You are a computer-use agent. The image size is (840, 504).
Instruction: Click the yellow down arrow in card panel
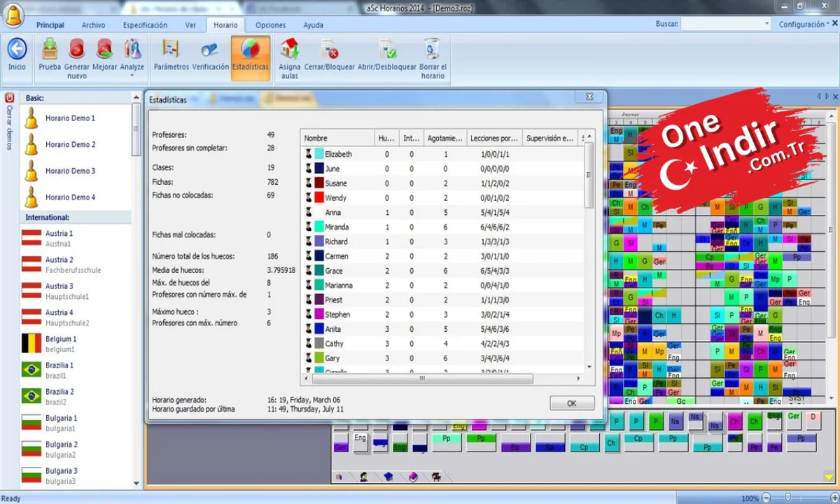(829, 476)
